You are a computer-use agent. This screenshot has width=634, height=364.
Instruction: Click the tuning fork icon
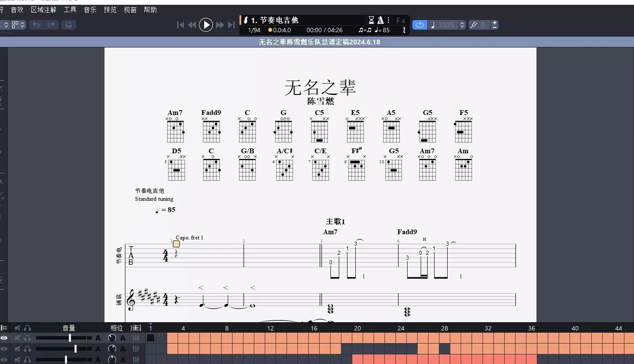[473, 25]
